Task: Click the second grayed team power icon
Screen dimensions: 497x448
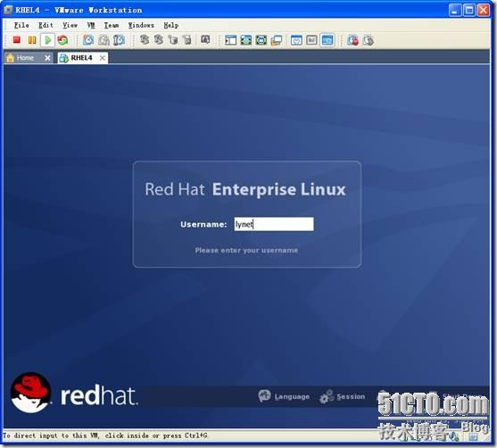Action: pos(159,39)
